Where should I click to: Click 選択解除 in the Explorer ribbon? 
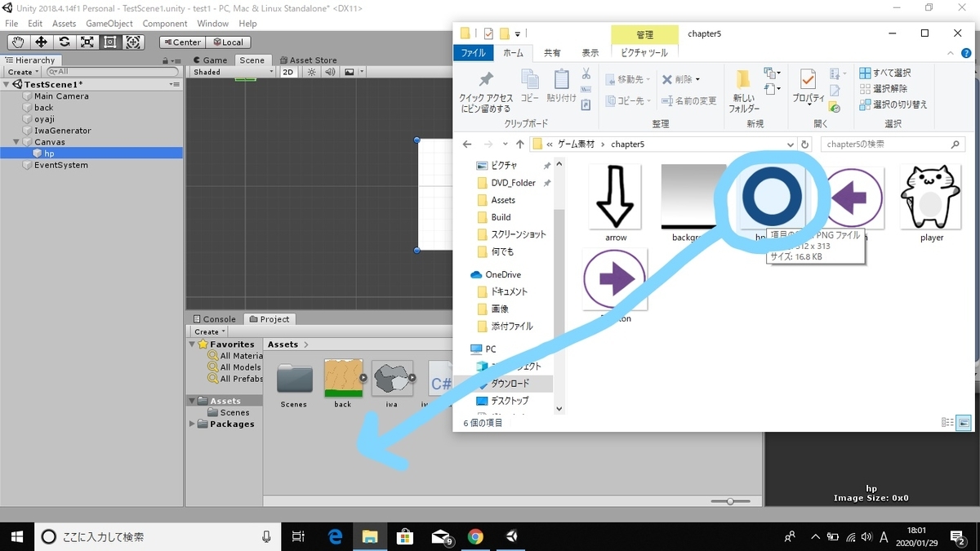(883, 89)
